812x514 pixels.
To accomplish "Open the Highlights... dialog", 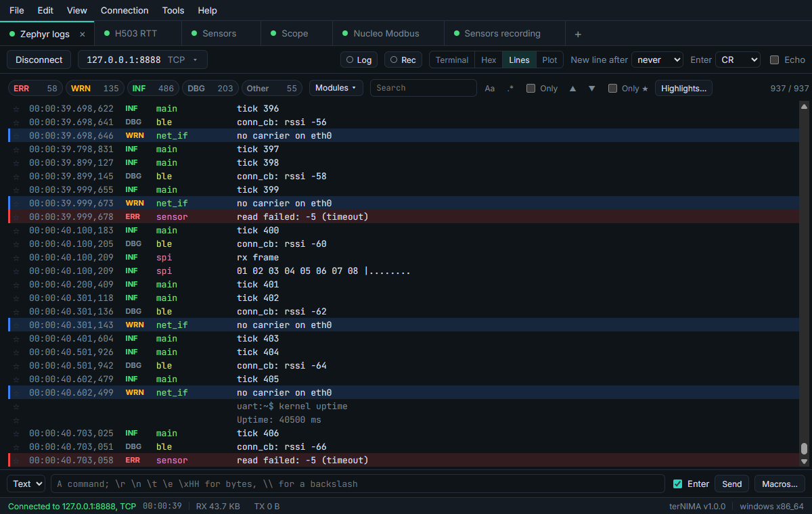I will [x=683, y=89].
